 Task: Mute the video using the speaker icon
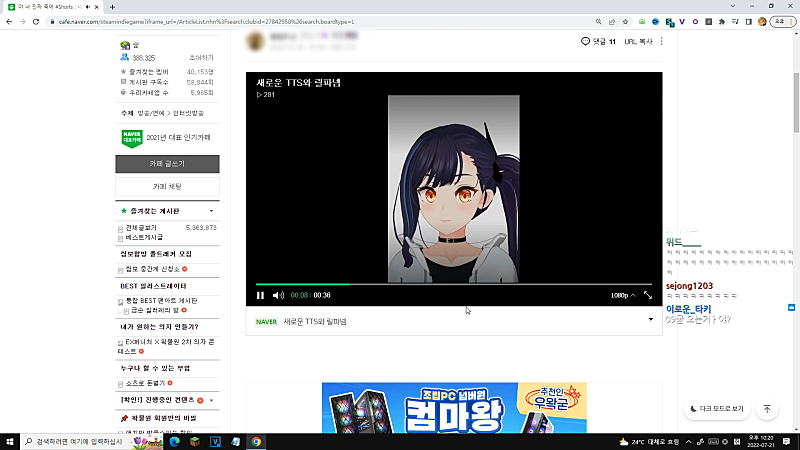tap(278, 295)
